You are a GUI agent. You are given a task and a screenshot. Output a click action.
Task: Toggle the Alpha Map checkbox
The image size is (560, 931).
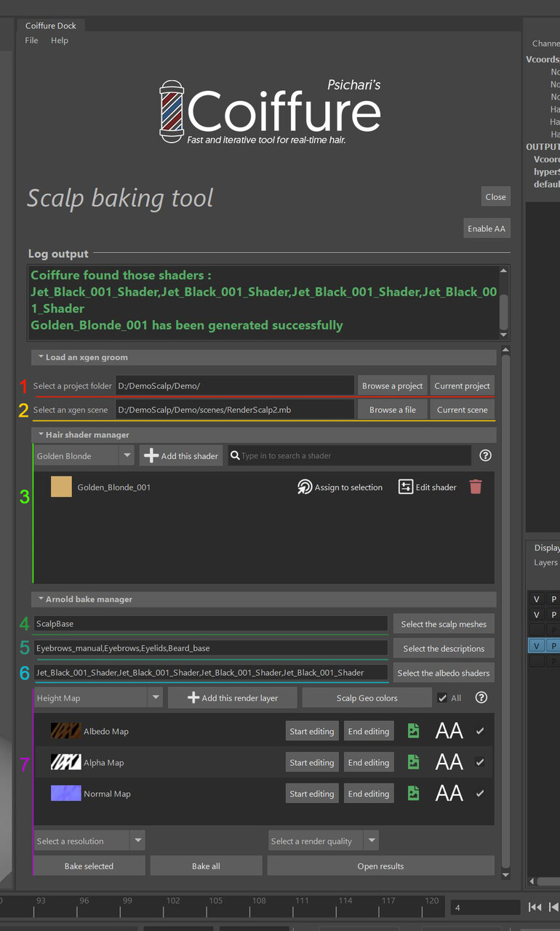point(480,762)
